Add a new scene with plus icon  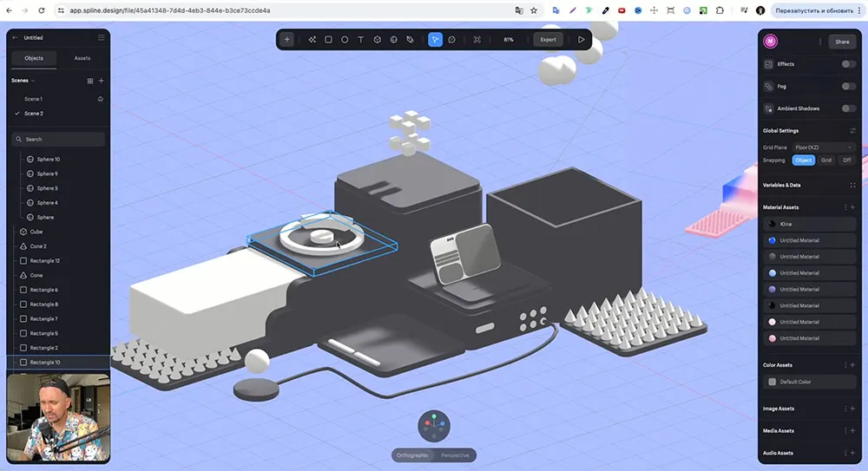coord(101,81)
